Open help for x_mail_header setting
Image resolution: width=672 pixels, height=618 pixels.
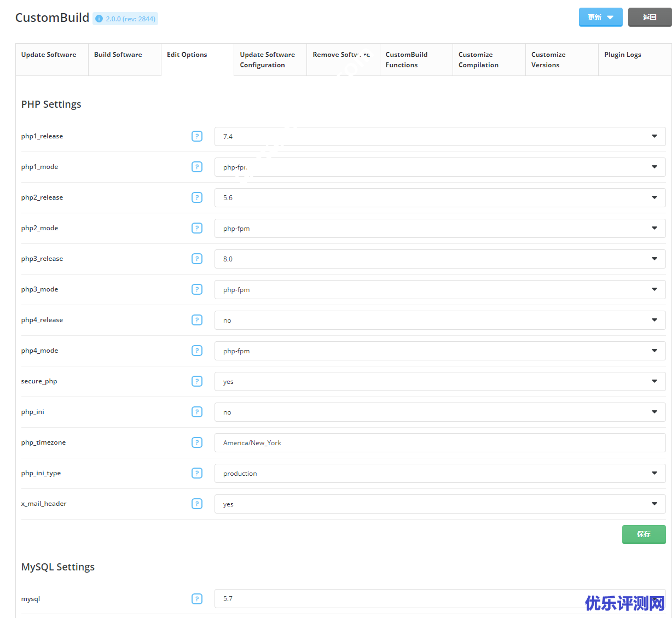pyautogui.click(x=197, y=504)
